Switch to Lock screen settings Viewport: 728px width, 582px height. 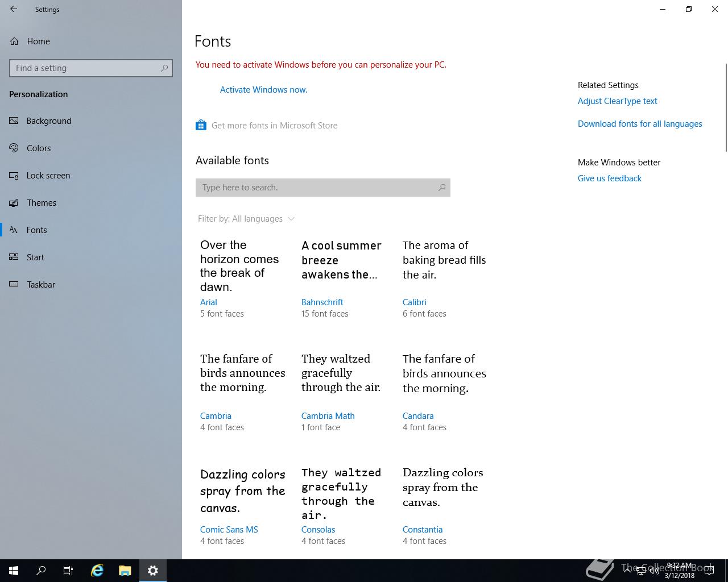click(x=91, y=175)
